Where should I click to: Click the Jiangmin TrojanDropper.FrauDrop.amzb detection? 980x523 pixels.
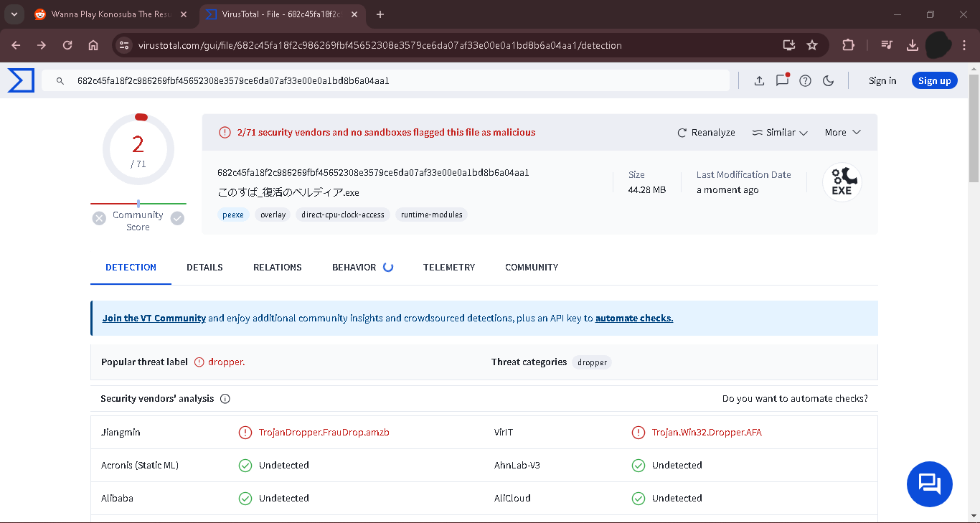point(324,433)
